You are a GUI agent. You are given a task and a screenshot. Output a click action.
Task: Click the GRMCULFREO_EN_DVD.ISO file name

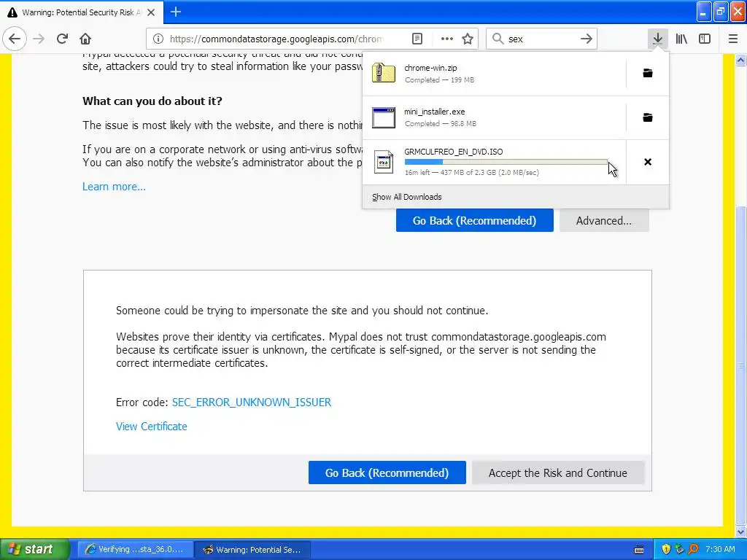click(x=454, y=152)
